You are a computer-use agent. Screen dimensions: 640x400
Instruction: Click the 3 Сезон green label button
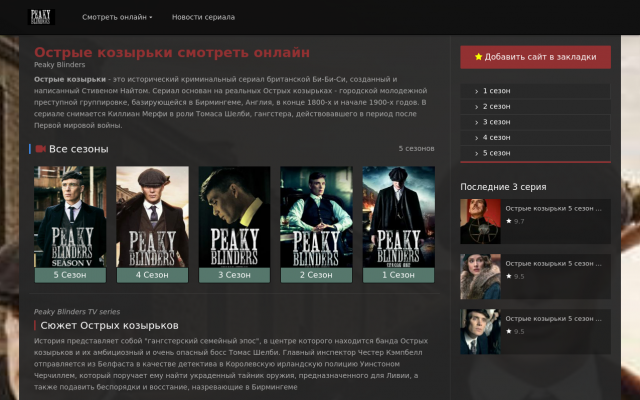234,275
